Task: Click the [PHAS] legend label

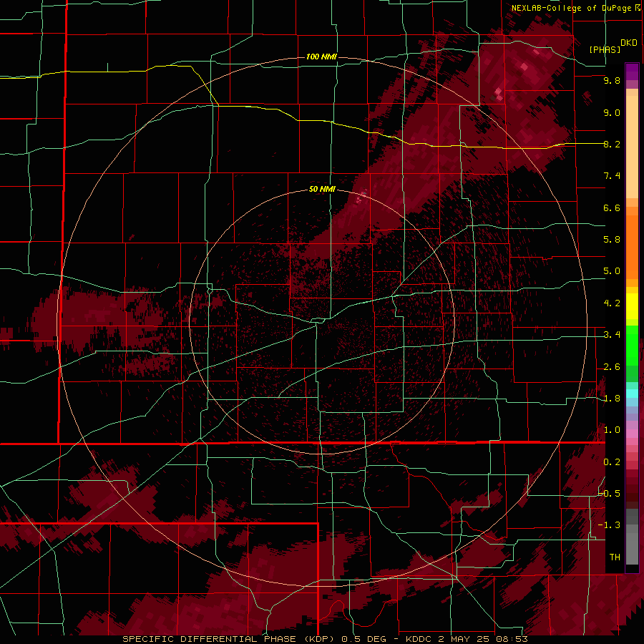Action: (x=605, y=49)
